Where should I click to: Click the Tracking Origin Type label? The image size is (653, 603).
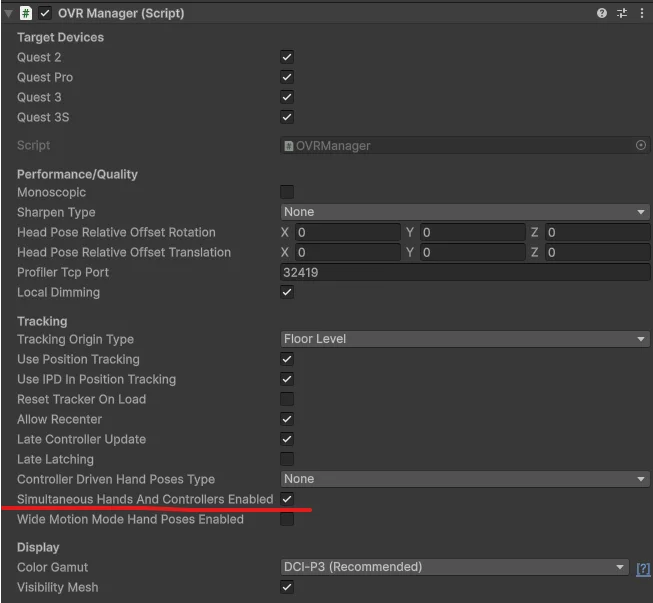coord(75,339)
